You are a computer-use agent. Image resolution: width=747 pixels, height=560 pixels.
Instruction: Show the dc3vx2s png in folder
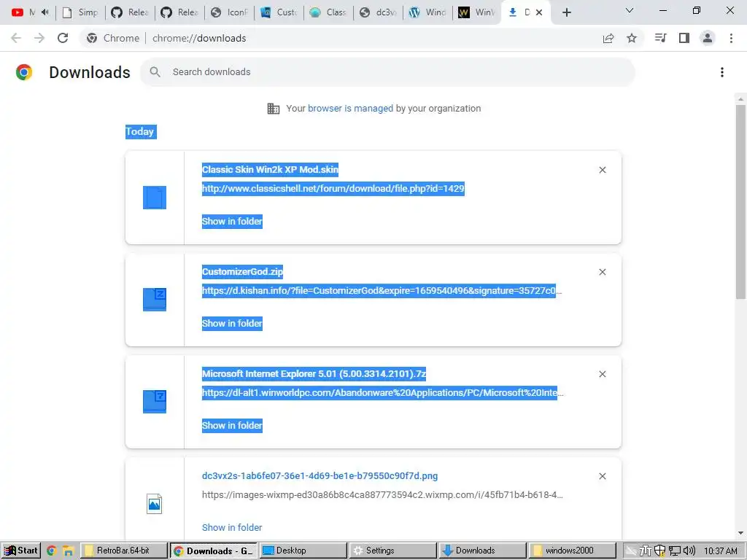[x=232, y=528]
